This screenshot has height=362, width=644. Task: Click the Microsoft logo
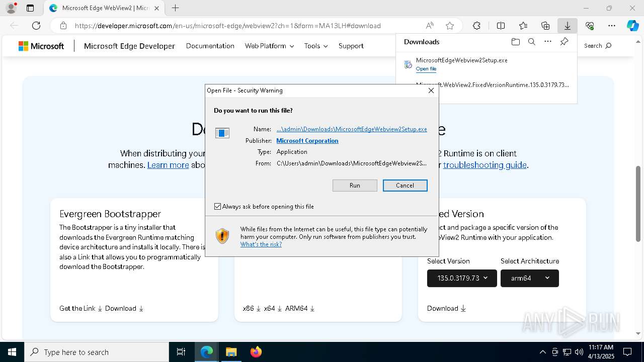pyautogui.click(x=41, y=46)
